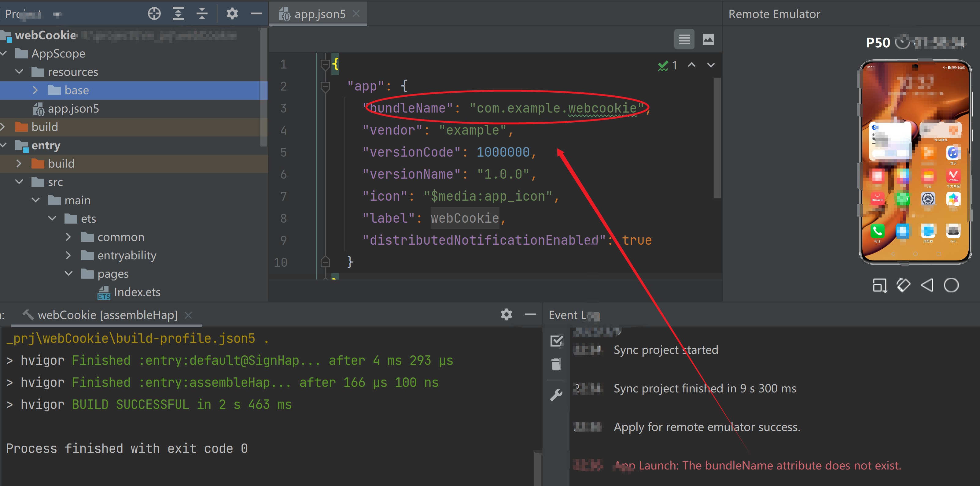980x486 pixels.
Task: Minimize the build output panel
Action: 530,314
